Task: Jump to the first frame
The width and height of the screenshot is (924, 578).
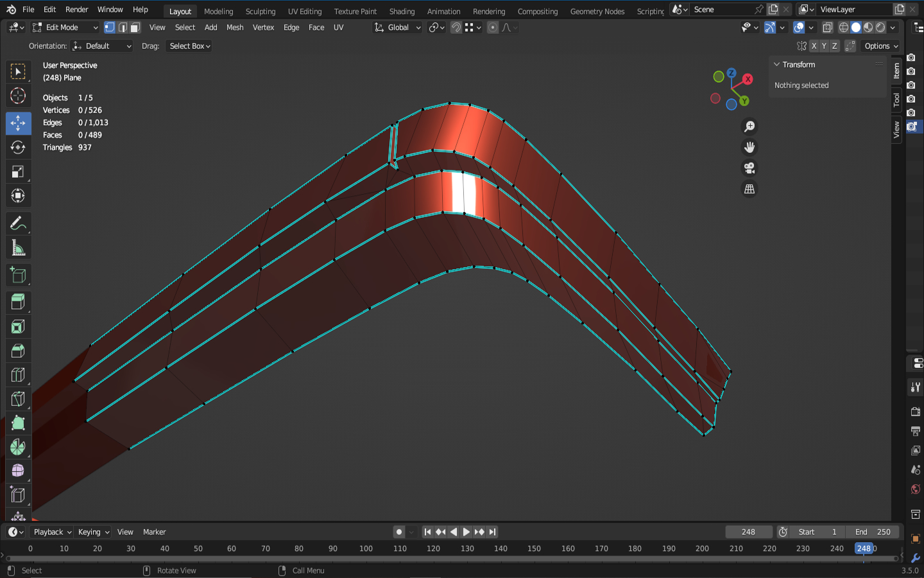Action: coord(428,532)
